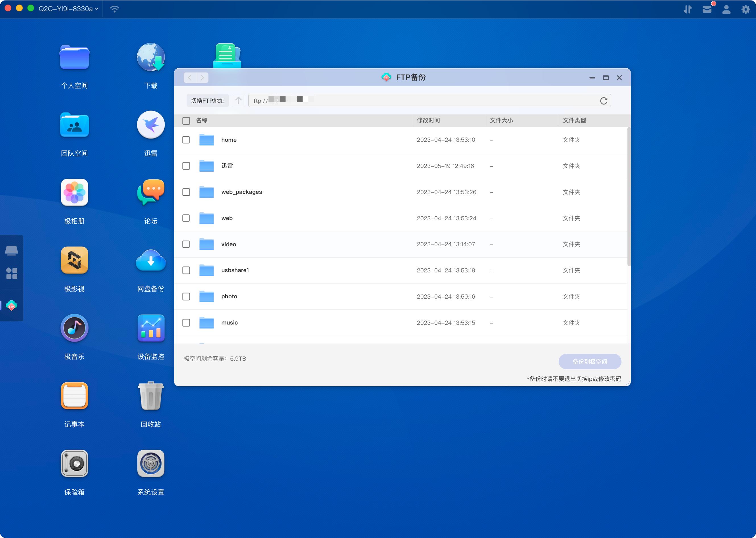The image size is (756, 538).
Task: Click the file list vertical scrollbar
Action: pyautogui.click(x=629, y=197)
